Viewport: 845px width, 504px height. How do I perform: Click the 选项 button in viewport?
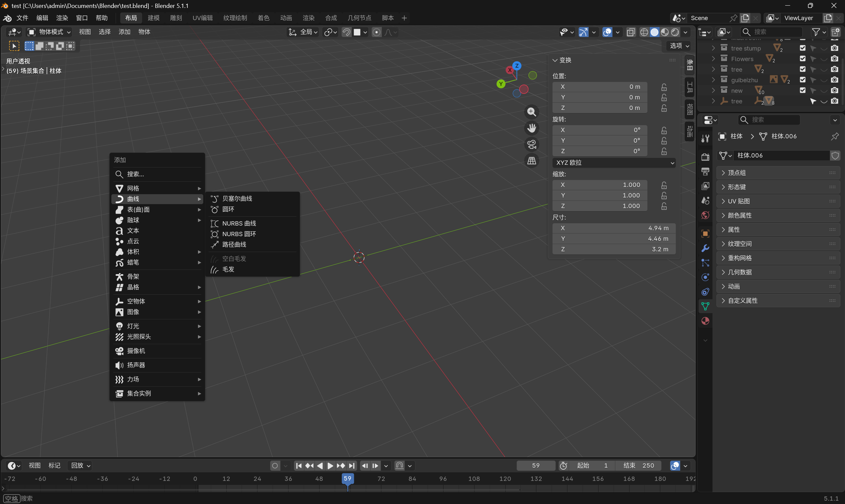click(x=679, y=46)
